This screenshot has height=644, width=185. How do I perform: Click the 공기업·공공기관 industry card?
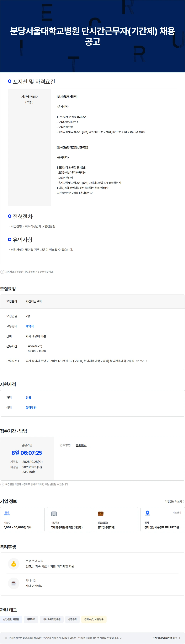(116, 519)
